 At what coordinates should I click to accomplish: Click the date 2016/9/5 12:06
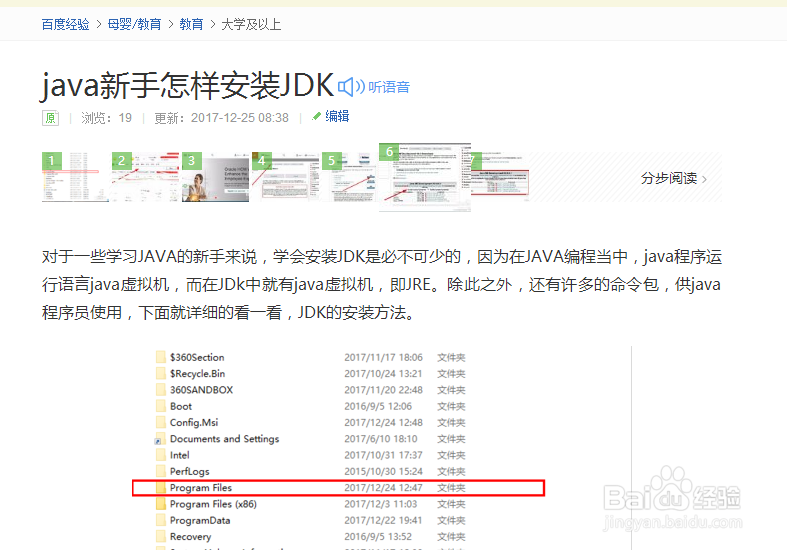378,406
